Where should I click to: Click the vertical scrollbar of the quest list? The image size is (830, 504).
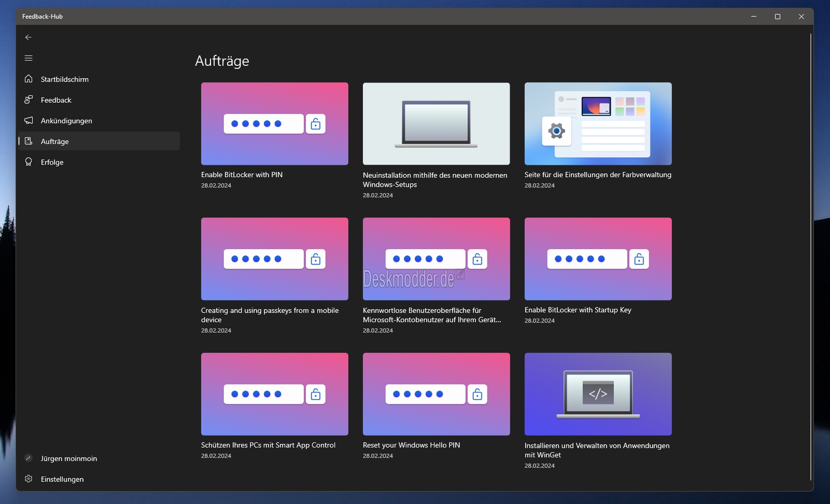pyautogui.click(x=811, y=257)
